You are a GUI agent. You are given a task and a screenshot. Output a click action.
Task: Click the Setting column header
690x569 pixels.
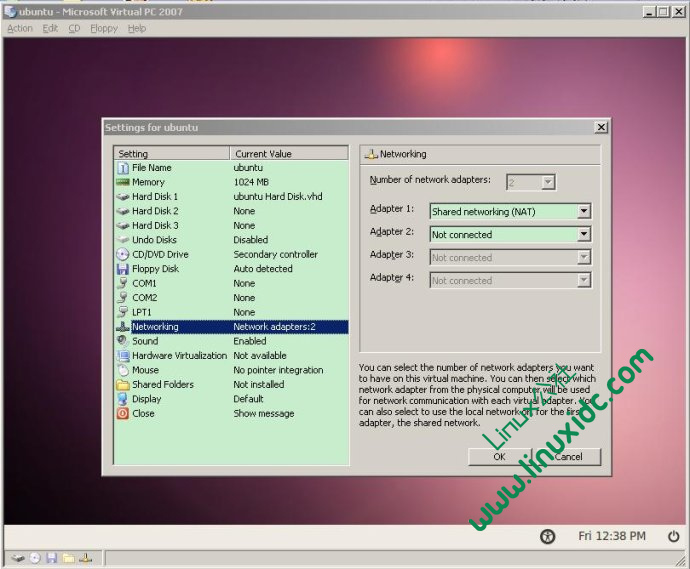coord(172,154)
